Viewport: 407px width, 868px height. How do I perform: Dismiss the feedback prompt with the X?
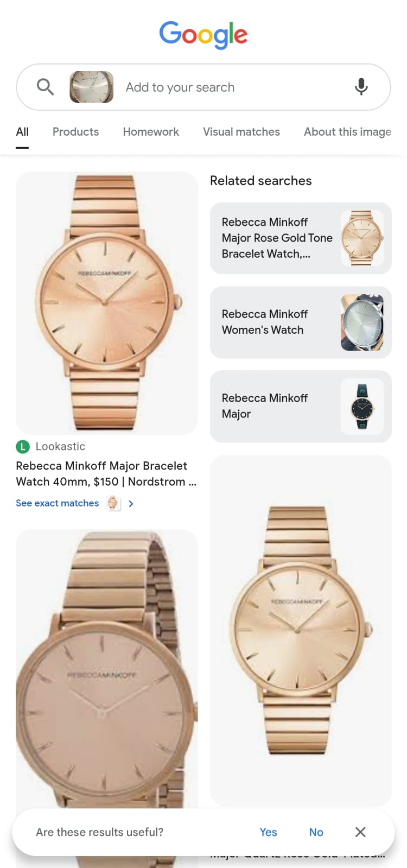[x=360, y=832]
